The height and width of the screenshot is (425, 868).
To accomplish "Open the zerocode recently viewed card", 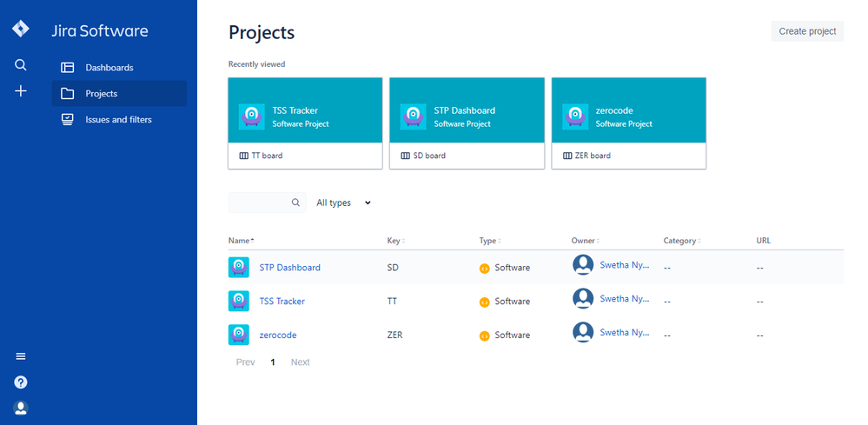I will coord(629,123).
